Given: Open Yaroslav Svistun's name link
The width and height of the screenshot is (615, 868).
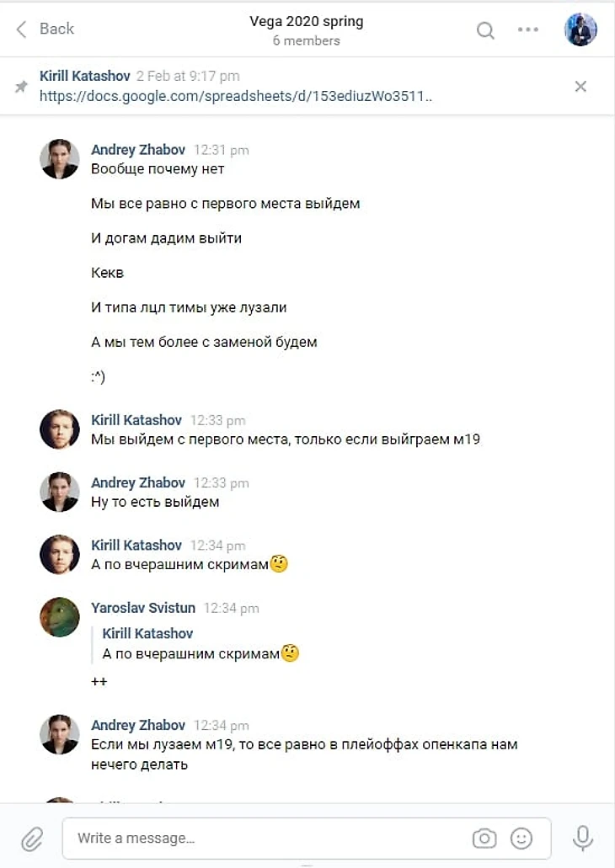Looking at the screenshot, I should tap(143, 608).
